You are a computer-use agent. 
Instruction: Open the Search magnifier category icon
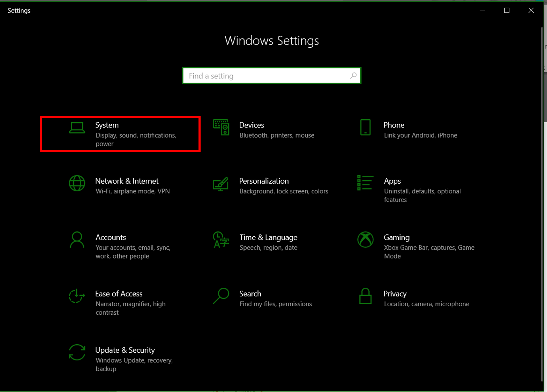coord(221,296)
